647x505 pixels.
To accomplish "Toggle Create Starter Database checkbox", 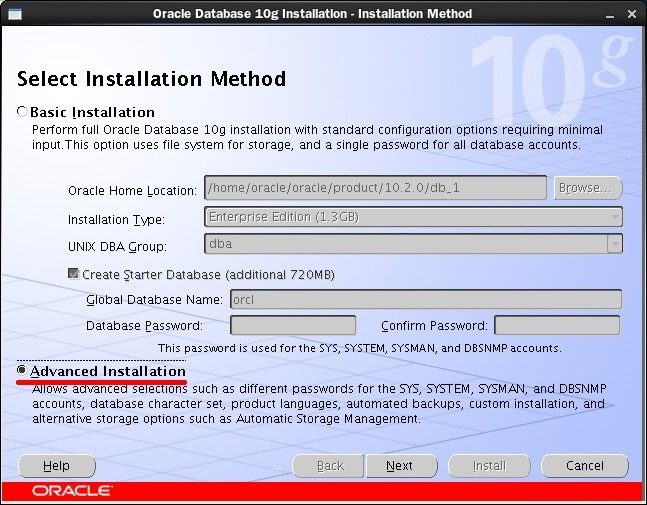I will point(73,274).
